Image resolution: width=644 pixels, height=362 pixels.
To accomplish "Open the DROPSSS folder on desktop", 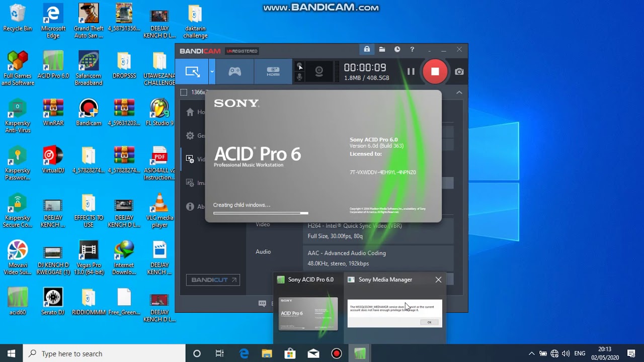I will pos(124,64).
